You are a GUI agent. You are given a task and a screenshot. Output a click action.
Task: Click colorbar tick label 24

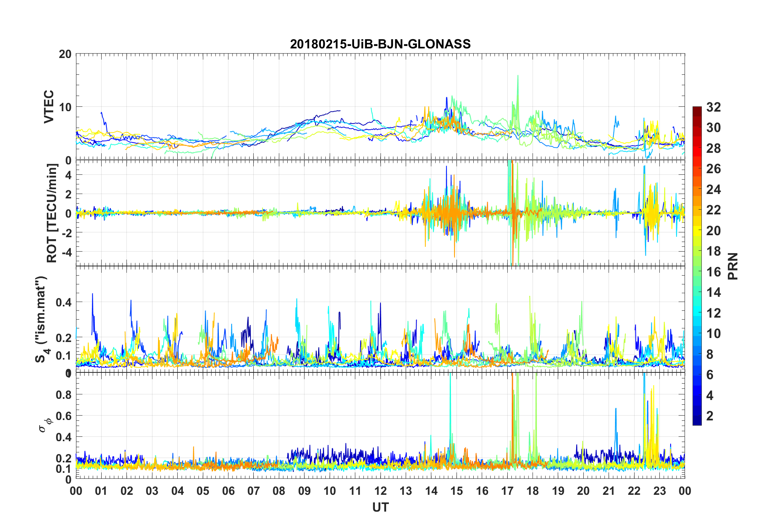tap(713, 189)
